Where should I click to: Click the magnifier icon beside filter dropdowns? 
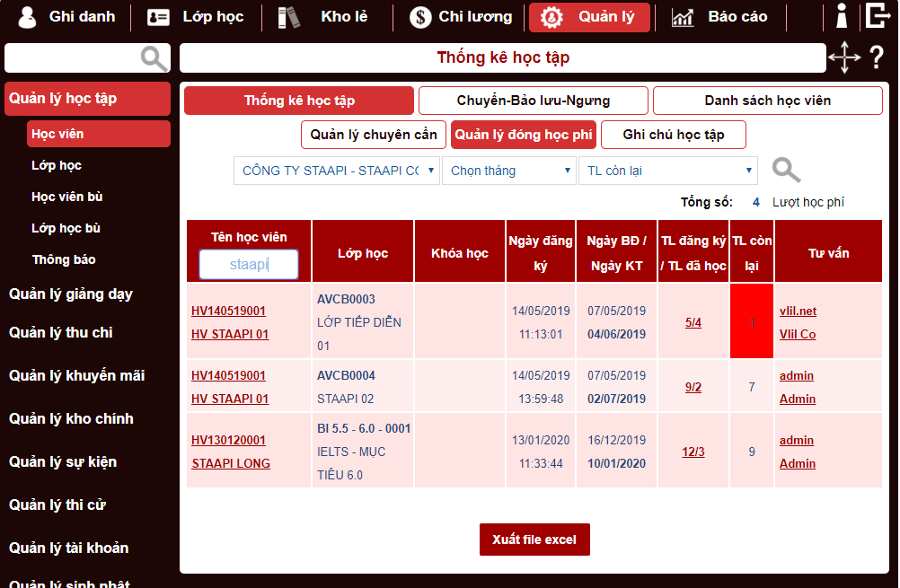(x=785, y=169)
